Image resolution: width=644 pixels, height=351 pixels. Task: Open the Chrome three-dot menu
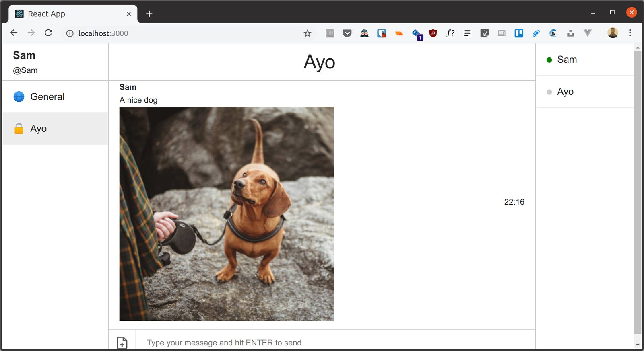coord(630,33)
